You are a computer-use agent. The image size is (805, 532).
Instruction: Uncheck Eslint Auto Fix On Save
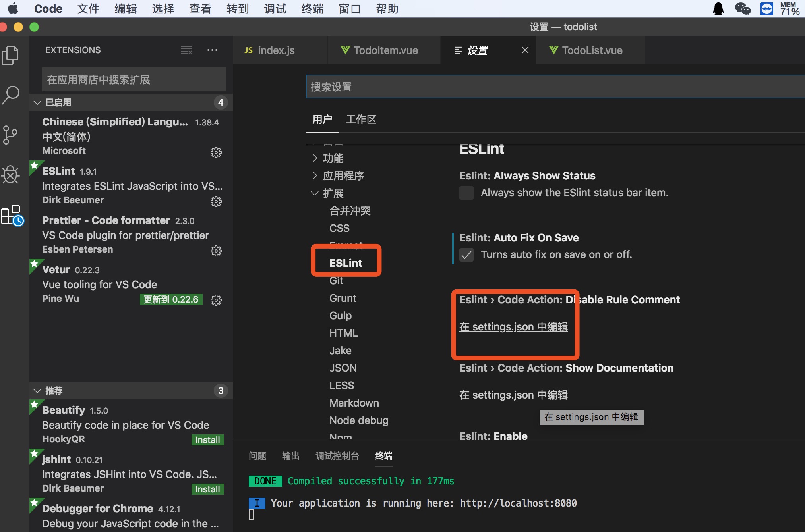point(466,255)
